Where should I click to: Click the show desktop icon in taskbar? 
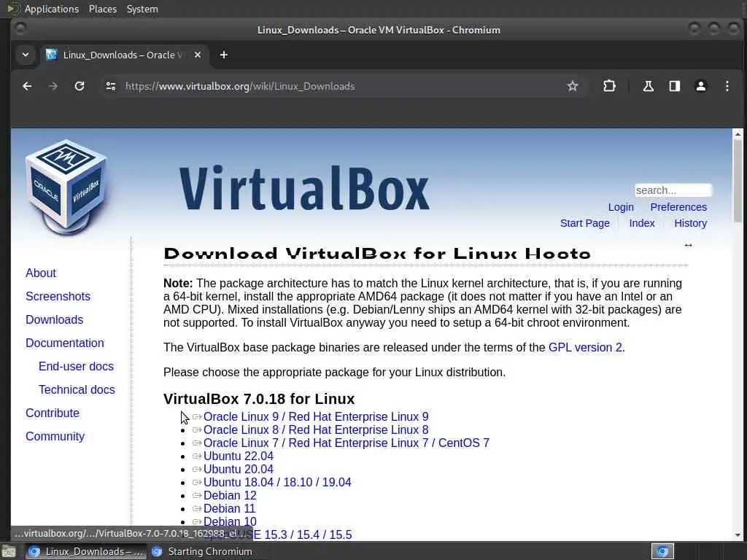[x=8, y=551]
